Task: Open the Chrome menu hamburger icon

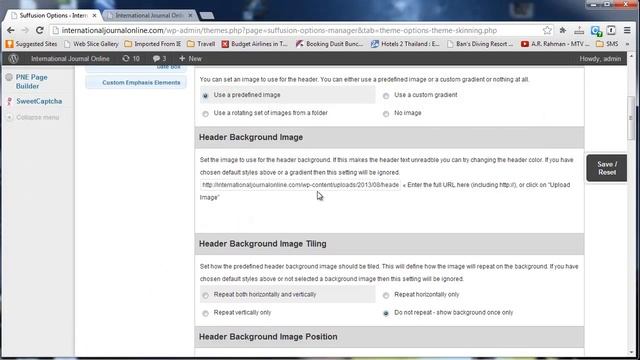Action: tap(627, 30)
